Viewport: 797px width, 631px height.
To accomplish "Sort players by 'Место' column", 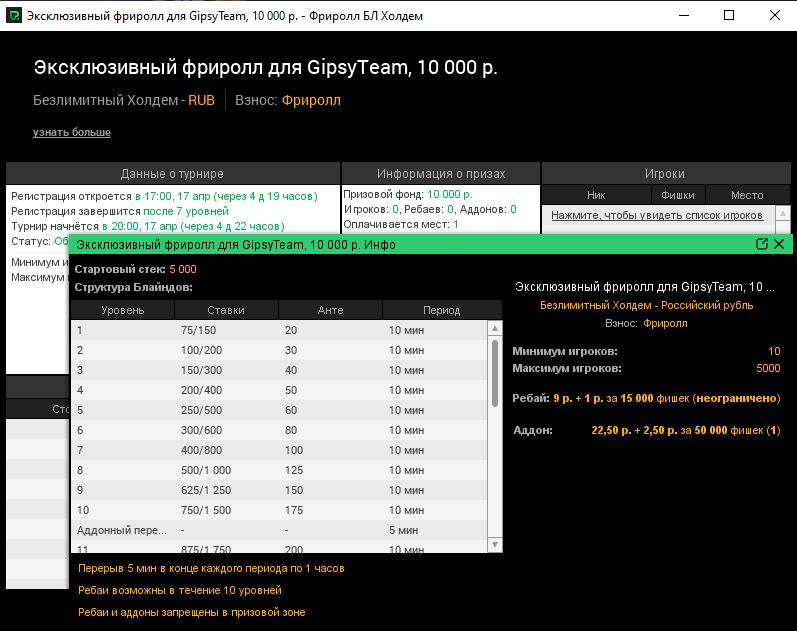I will [x=747, y=195].
